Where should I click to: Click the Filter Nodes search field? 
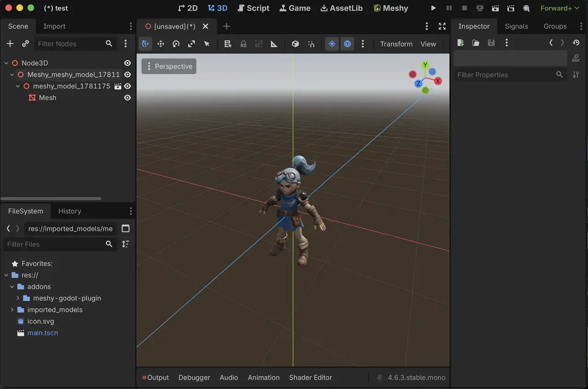(75, 44)
